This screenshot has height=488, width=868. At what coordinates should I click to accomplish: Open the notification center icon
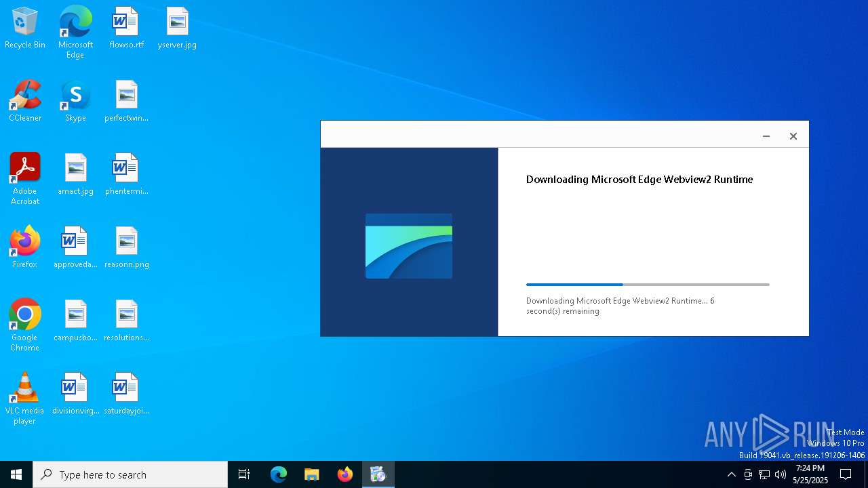[846, 474]
